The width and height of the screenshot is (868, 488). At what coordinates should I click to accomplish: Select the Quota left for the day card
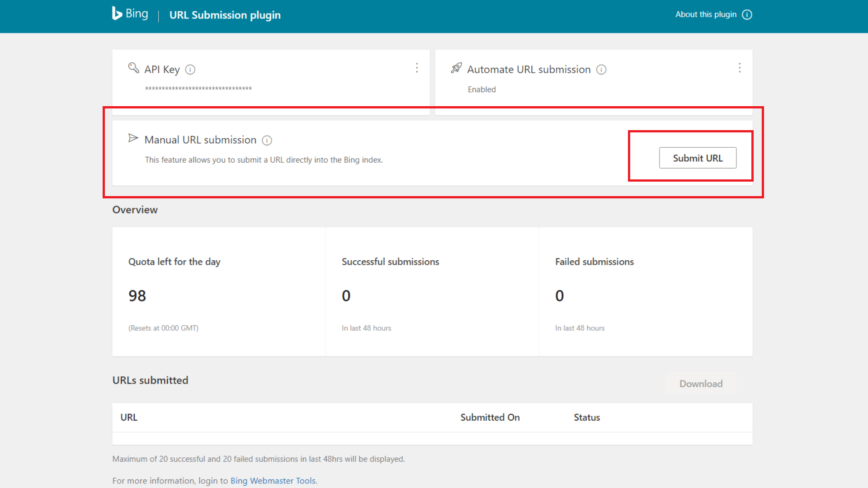219,291
